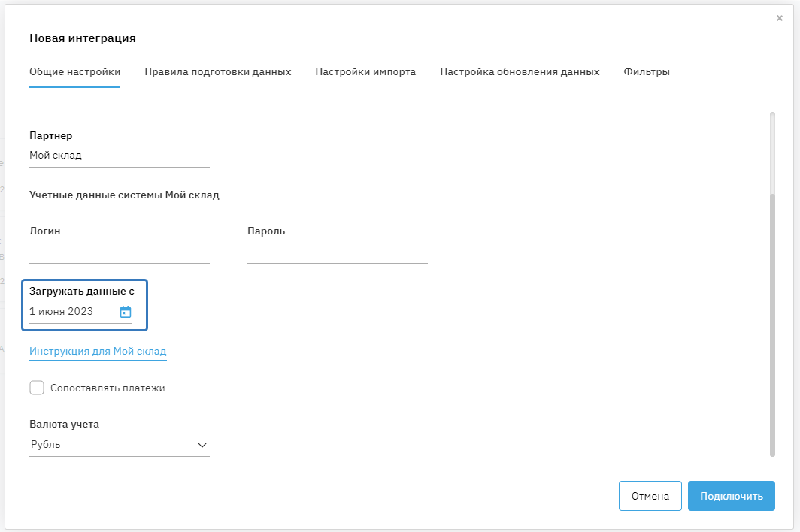The height and width of the screenshot is (532, 800).
Task: Focus the Логин input field
Action: point(119,254)
